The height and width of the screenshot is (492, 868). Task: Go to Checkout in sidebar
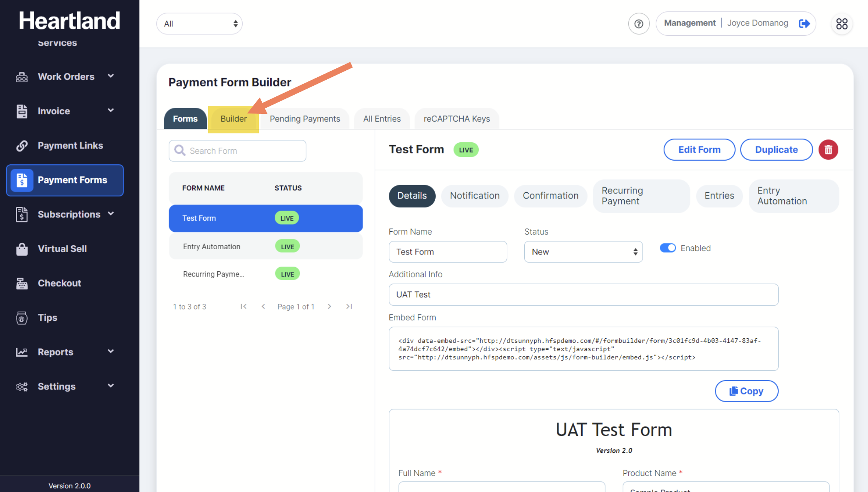click(x=59, y=283)
